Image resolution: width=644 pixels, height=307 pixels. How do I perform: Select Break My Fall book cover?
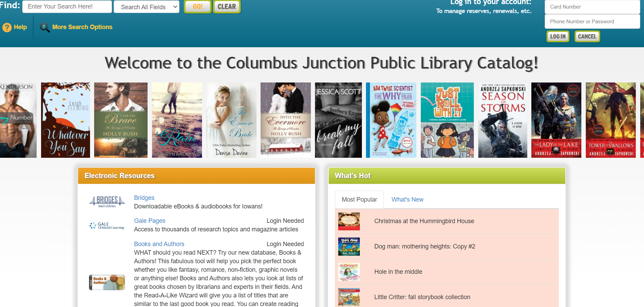click(x=338, y=120)
